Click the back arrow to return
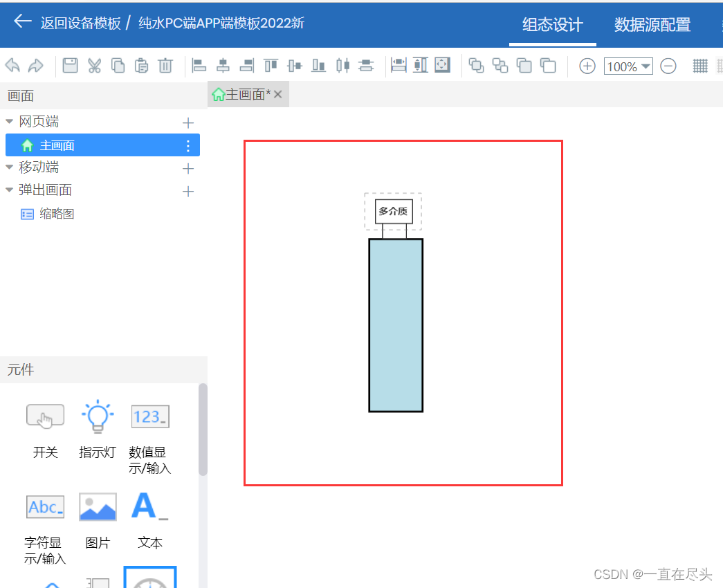 [22, 21]
